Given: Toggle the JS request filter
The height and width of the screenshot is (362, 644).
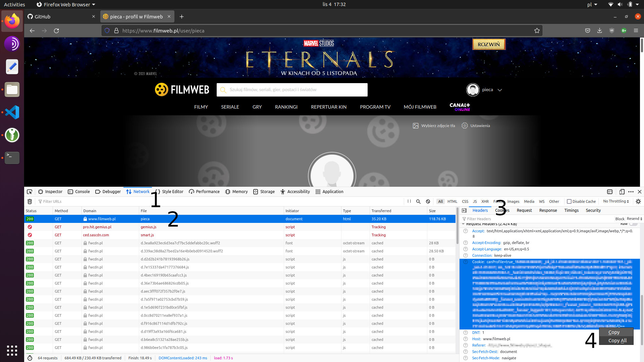Looking at the screenshot, I should click(x=475, y=201).
